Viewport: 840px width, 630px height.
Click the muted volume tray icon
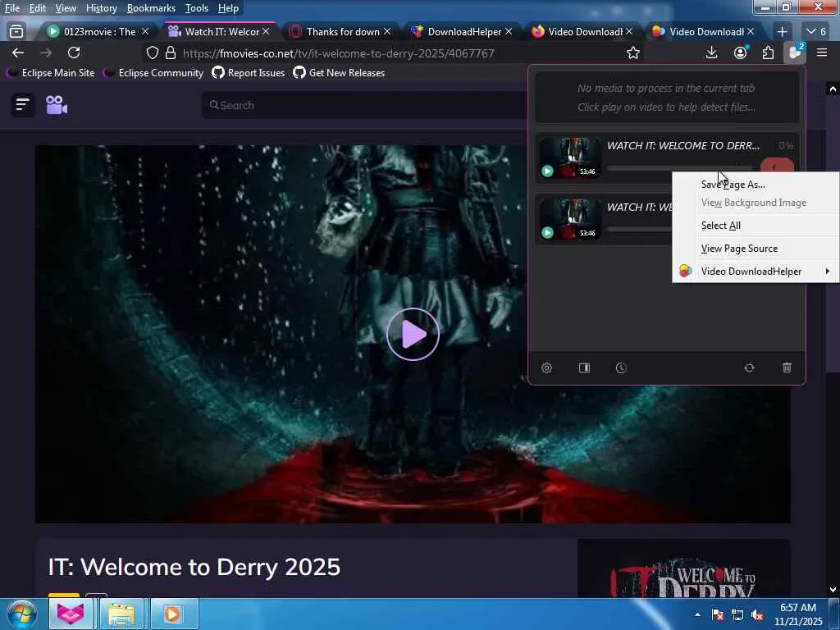pyautogui.click(x=757, y=615)
